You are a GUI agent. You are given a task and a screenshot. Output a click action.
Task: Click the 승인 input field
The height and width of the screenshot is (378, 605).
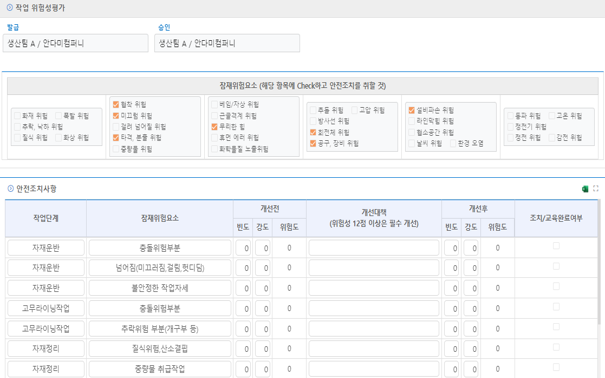[x=227, y=43]
